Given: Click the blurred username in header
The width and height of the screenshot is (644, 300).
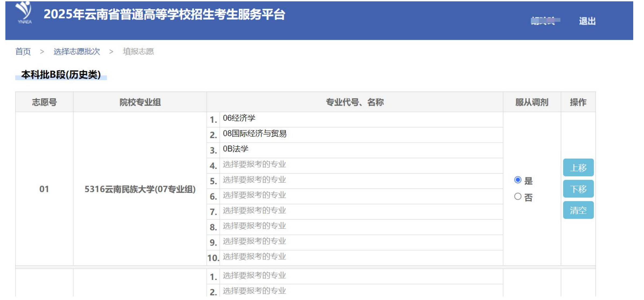Looking at the screenshot, I should [545, 21].
